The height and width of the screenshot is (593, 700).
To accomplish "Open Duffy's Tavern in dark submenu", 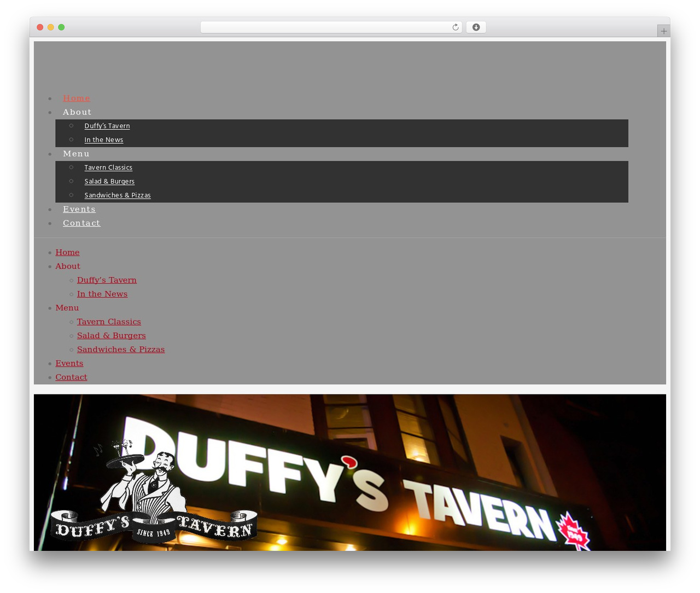I will coord(107,126).
